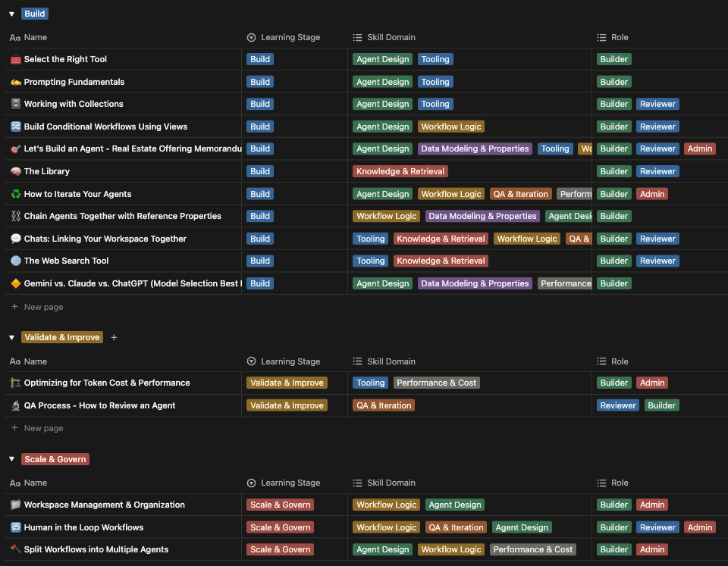The width and height of the screenshot is (728, 566).
Task: Click the loop icon for Human in the Loop Workflows
Action: click(16, 527)
